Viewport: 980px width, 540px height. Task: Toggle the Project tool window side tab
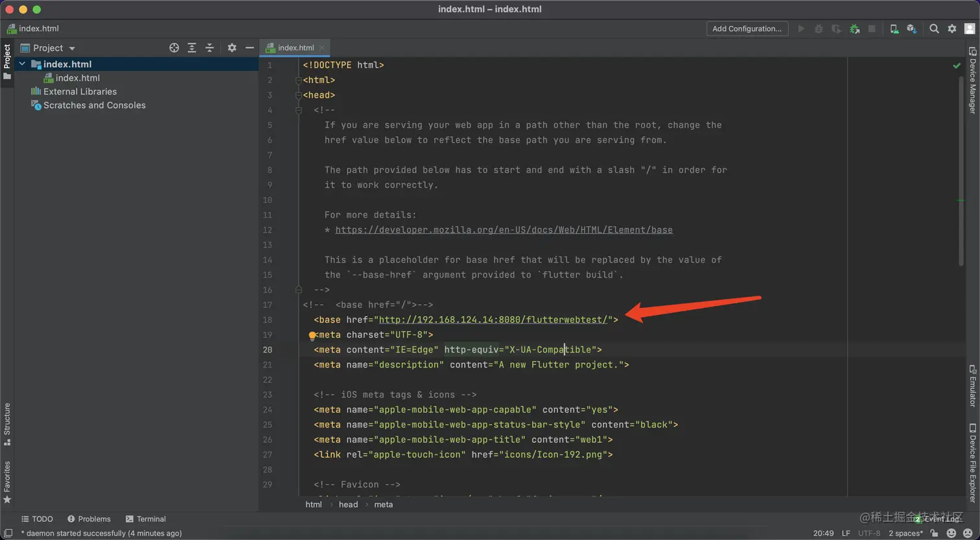[x=7, y=61]
